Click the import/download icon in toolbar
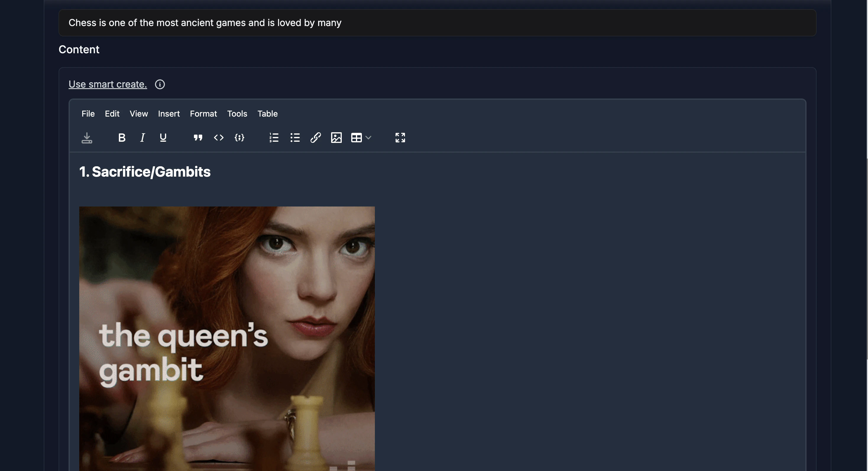Viewport: 868px width, 471px height. pos(87,138)
